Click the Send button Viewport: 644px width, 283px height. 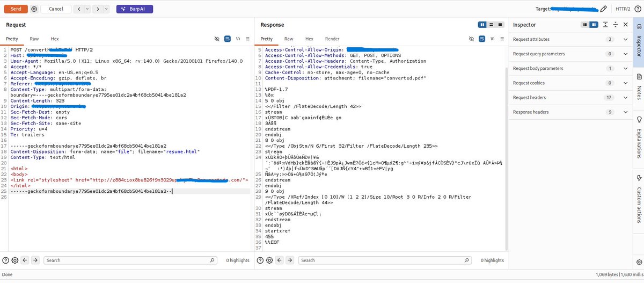point(16,9)
